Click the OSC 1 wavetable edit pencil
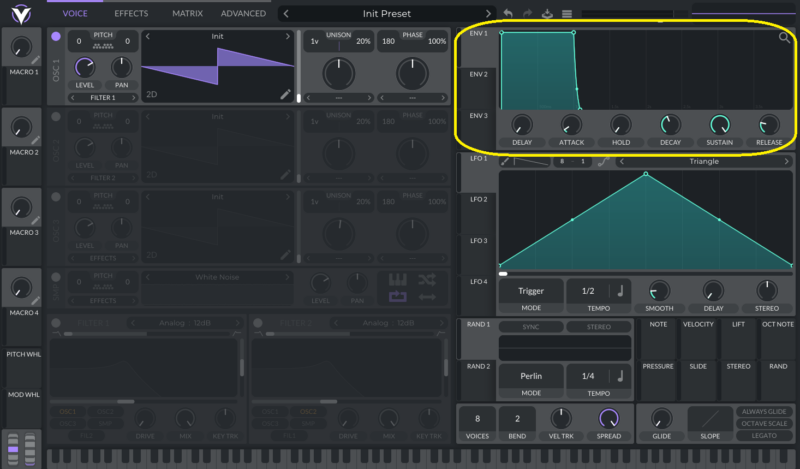 click(x=286, y=95)
